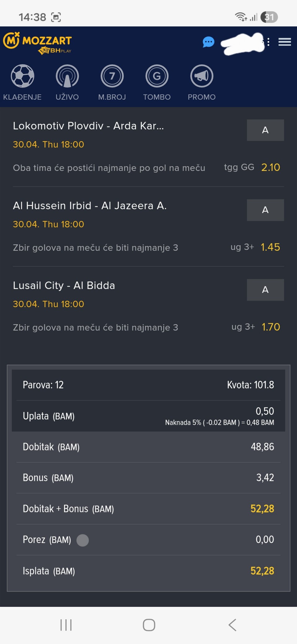
Task: Toggle the Porez tax switch
Action: click(83, 540)
